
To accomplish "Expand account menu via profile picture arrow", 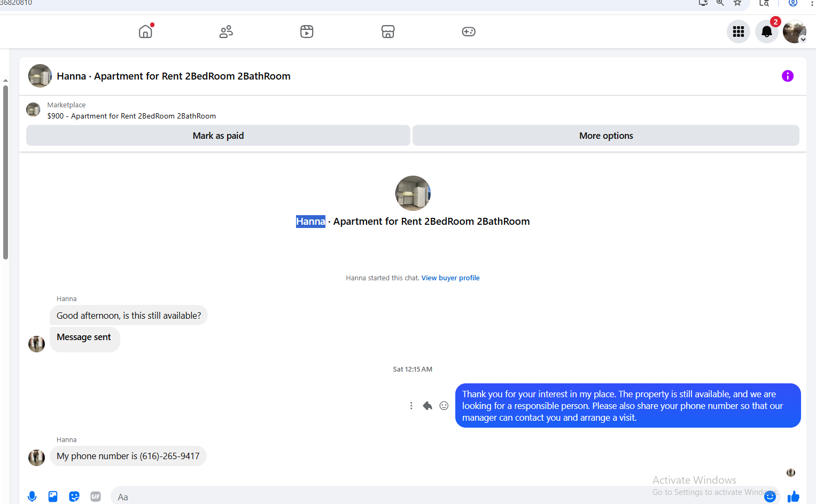I will (803, 40).
